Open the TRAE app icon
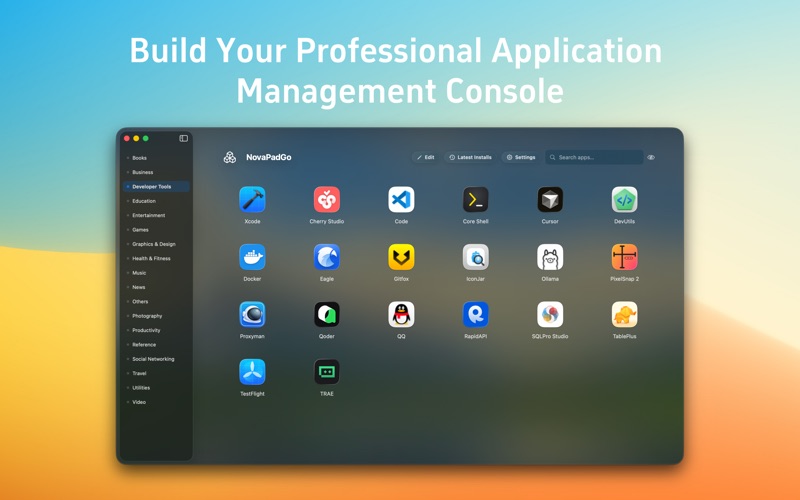The height and width of the screenshot is (500, 800). tap(327, 372)
